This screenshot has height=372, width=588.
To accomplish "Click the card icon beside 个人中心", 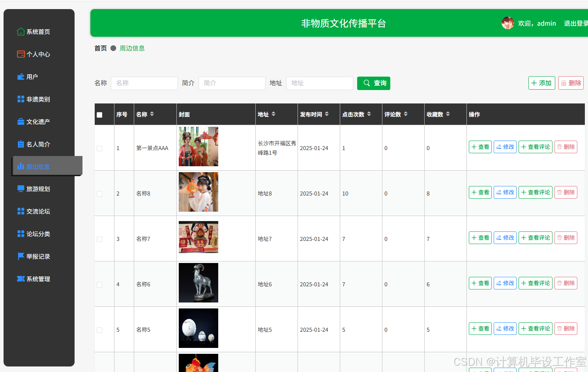I will click(21, 54).
